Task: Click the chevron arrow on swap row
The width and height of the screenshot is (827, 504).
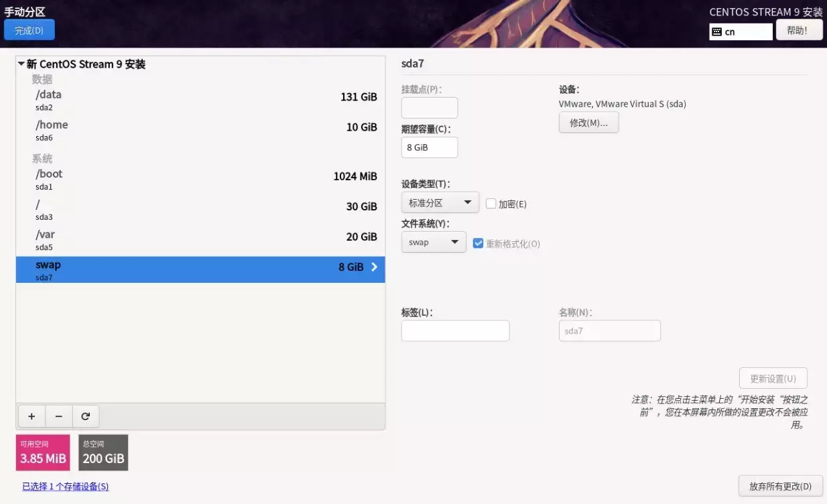Action: pyautogui.click(x=374, y=267)
